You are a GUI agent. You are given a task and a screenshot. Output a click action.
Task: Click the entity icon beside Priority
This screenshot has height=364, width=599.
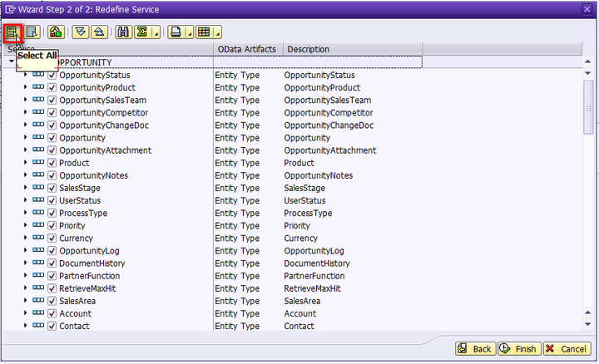click(x=38, y=225)
